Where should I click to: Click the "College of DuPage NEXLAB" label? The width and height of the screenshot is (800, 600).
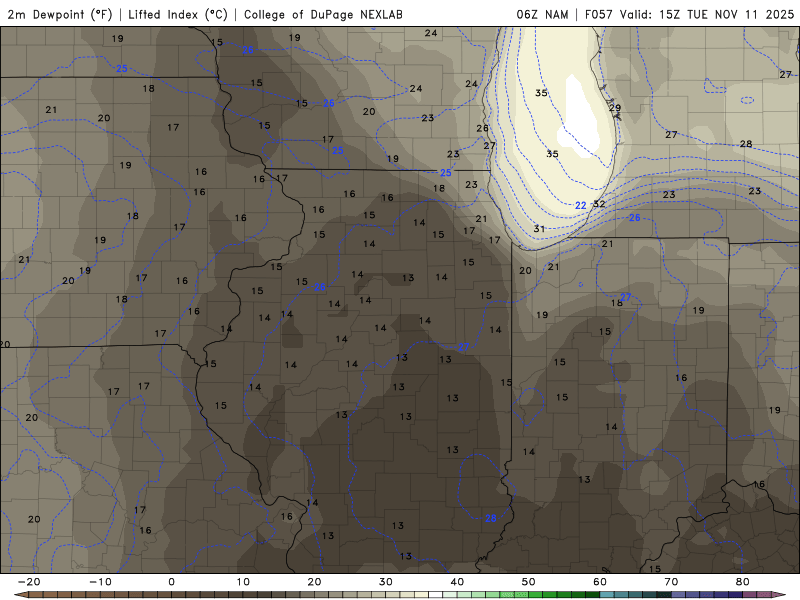pos(323,15)
